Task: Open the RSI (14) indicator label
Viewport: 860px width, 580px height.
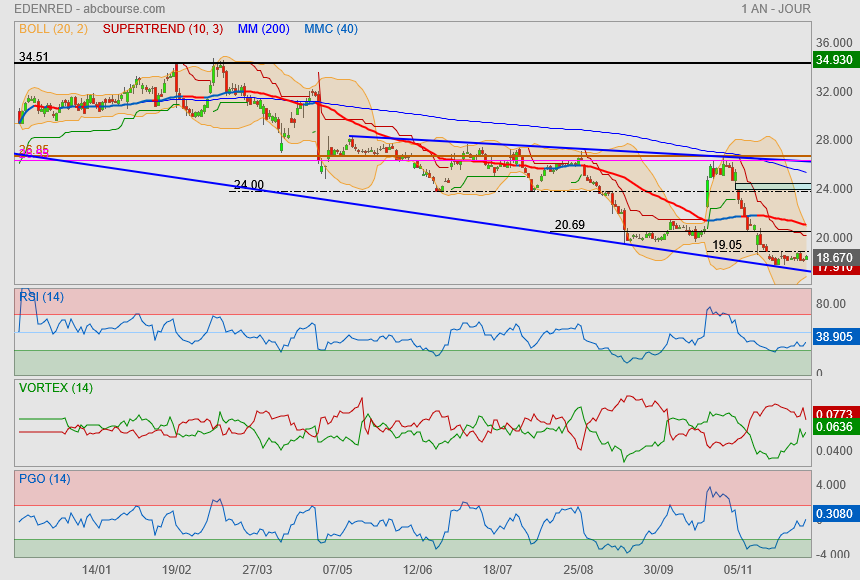Action: (x=41, y=296)
